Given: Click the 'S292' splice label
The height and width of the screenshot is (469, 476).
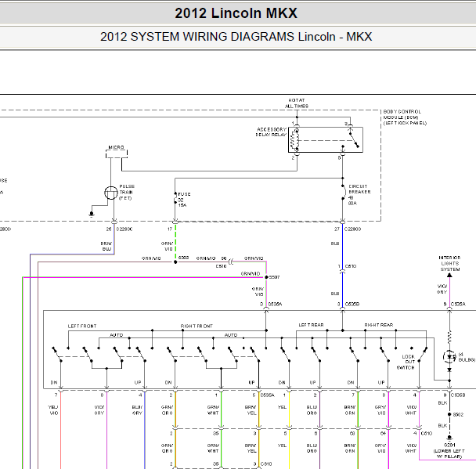Looking at the screenshot, I should tap(183, 258).
